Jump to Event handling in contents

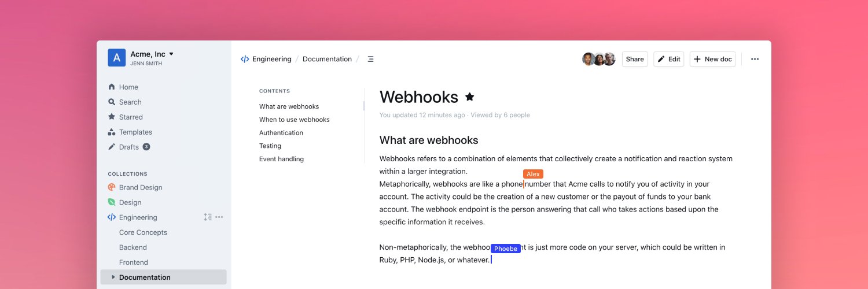[281, 159]
